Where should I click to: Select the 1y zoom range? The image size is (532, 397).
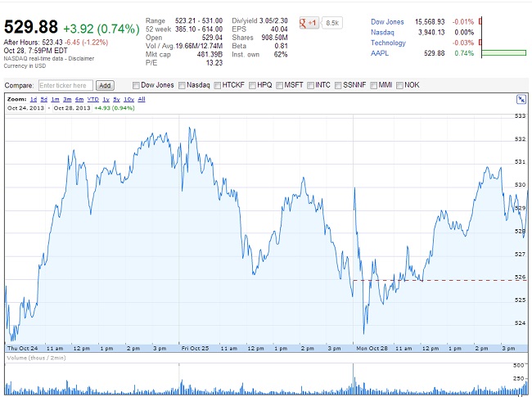106,99
